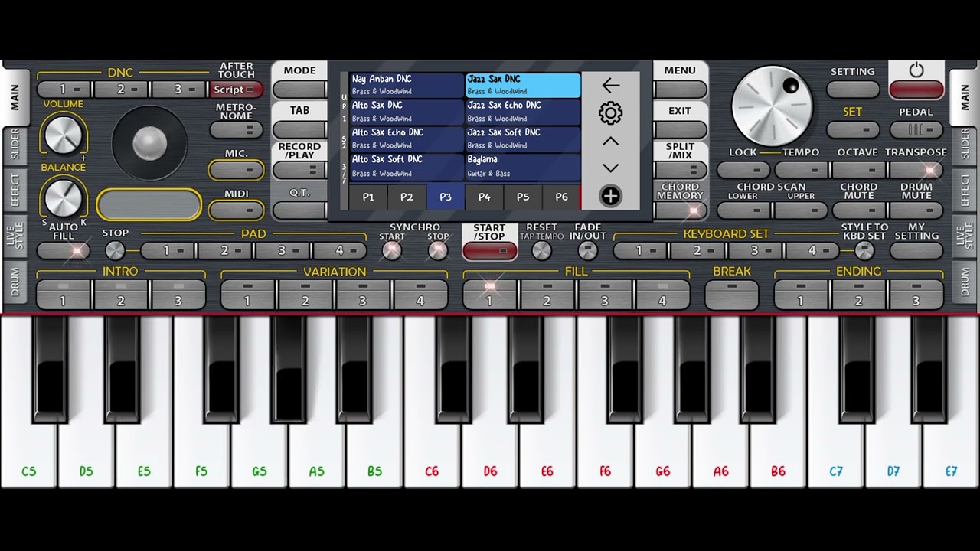Click the Synchro Start button
980x551 pixels.
click(392, 250)
